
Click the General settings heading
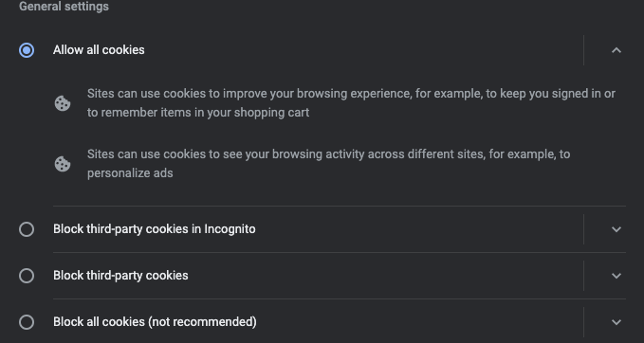[64, 6]
